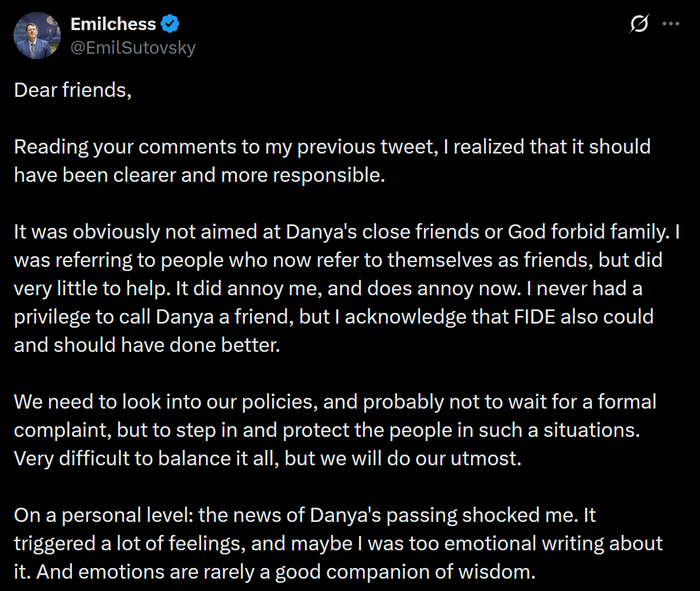
Task: Click the Grok explain-this-post icon
Action: click(x=639, y=25)
